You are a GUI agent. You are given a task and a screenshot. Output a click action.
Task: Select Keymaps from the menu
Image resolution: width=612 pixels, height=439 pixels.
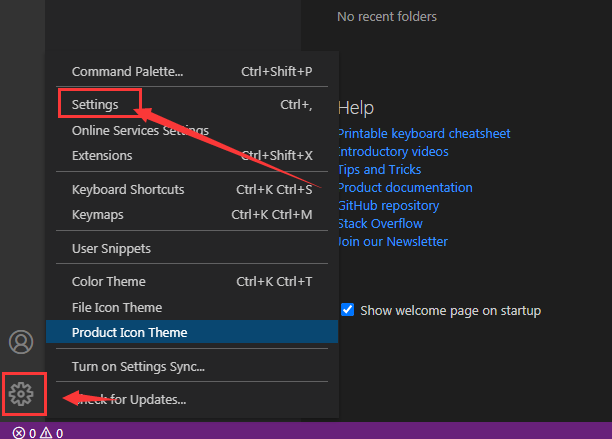pyautogui.click(x=97, y=214)
